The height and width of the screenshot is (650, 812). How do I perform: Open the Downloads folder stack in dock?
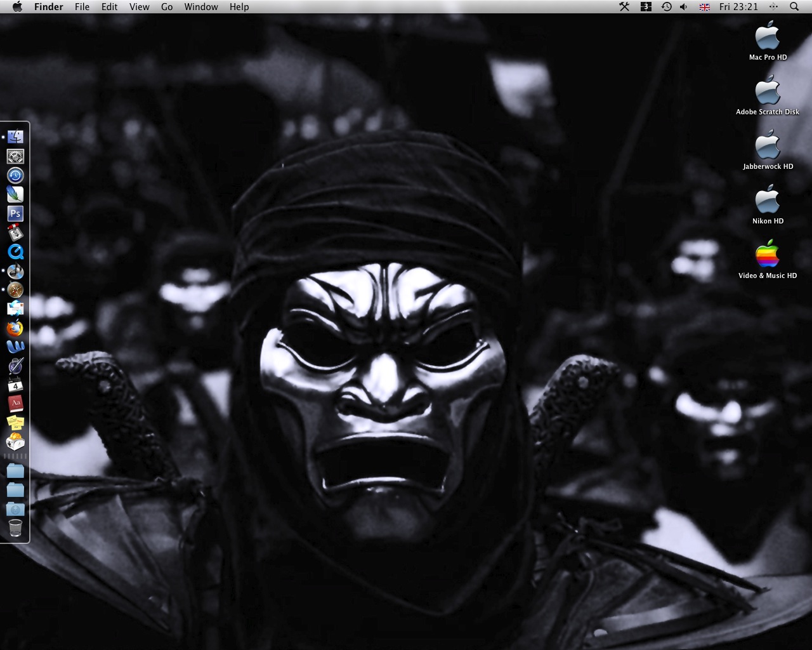pyautogui.click(x=15, y=509)
